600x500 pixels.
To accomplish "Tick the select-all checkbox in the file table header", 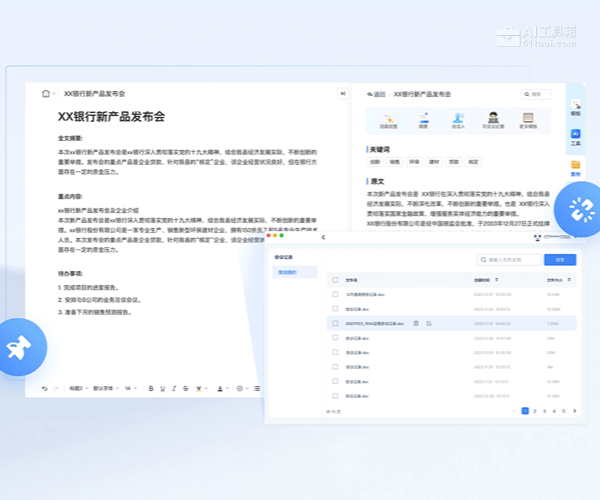I will [335, 280].
